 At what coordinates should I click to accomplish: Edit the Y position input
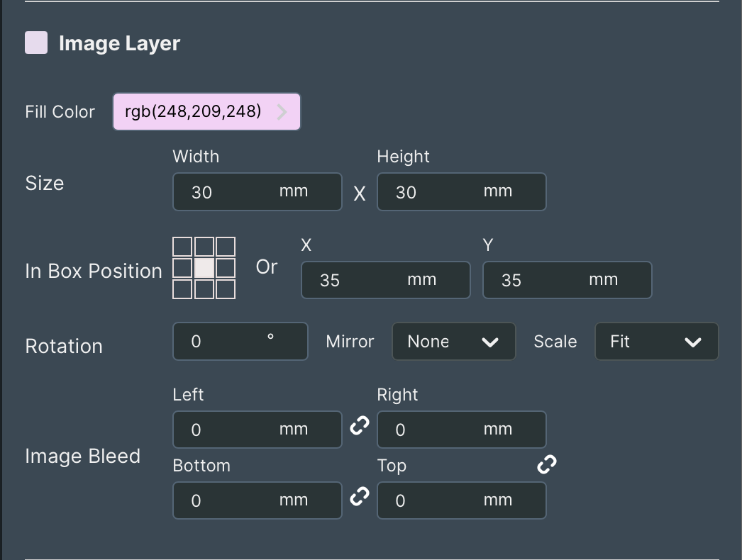point(567,280)
